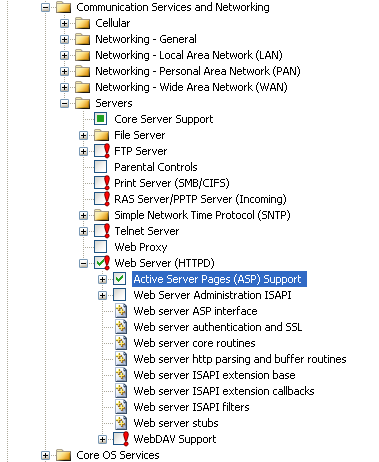Image resolution: width=379 pixels, height=462 pixels.
Task: Click the Web server core routines icon
Action: (121, 343)
